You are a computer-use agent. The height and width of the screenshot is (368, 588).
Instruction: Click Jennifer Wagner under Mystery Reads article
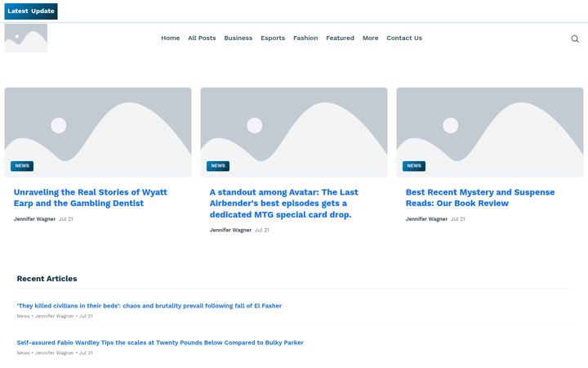426,219
